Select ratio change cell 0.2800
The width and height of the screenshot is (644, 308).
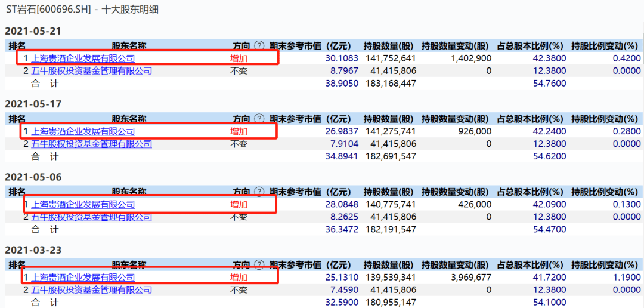coord(627,131)
